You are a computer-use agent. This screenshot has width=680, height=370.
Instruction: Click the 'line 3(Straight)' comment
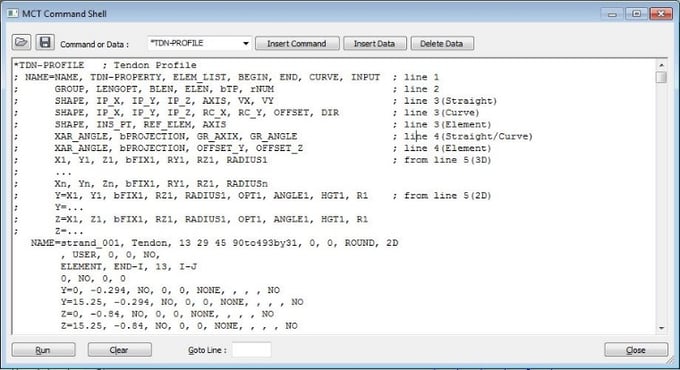(x=451, y=101)
